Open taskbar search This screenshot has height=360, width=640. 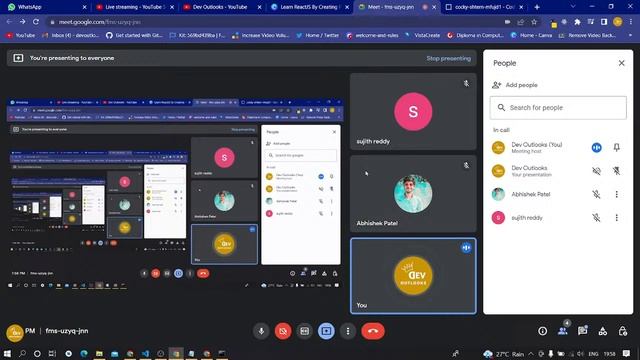pyautogui.click(x=22, y=353)
